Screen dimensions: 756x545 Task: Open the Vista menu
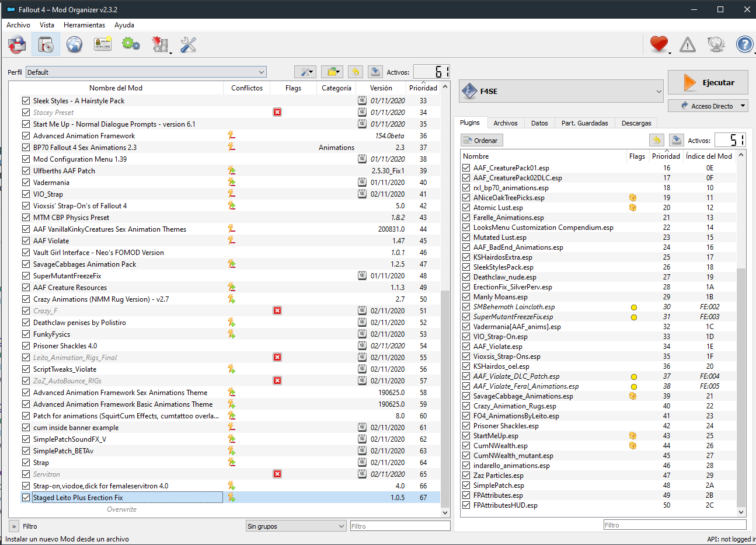point(47,25)
